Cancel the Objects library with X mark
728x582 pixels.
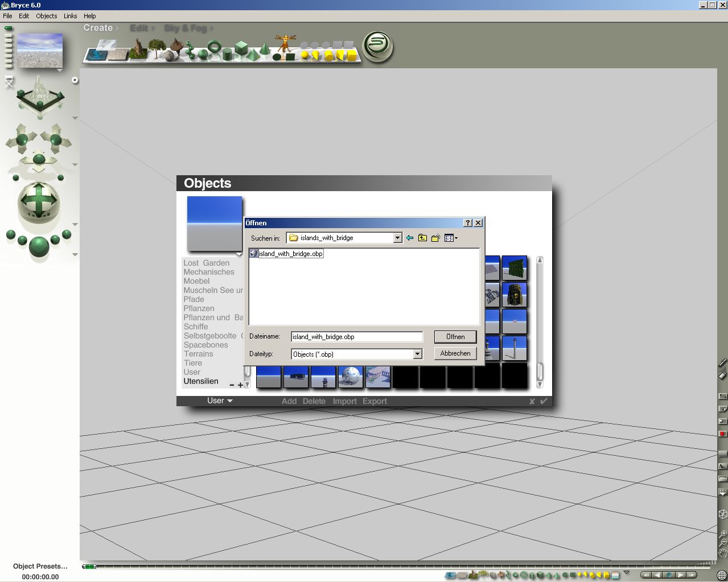coord(532,401)
